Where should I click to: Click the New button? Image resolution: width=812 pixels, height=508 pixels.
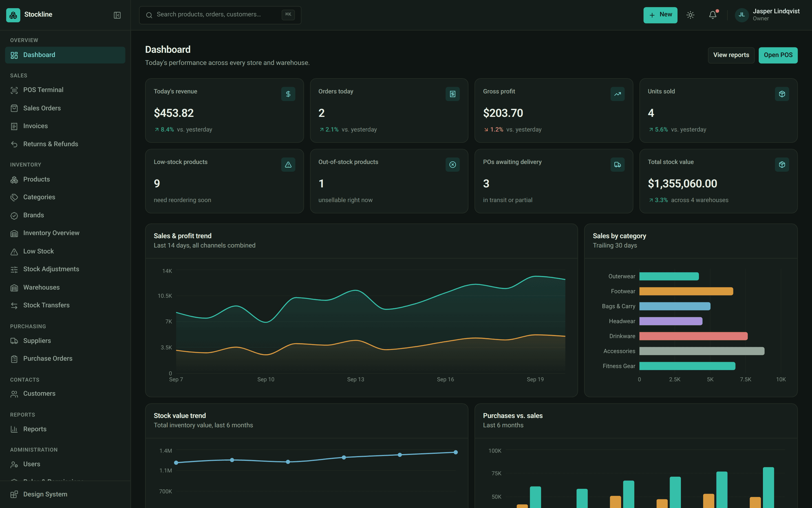660,15
